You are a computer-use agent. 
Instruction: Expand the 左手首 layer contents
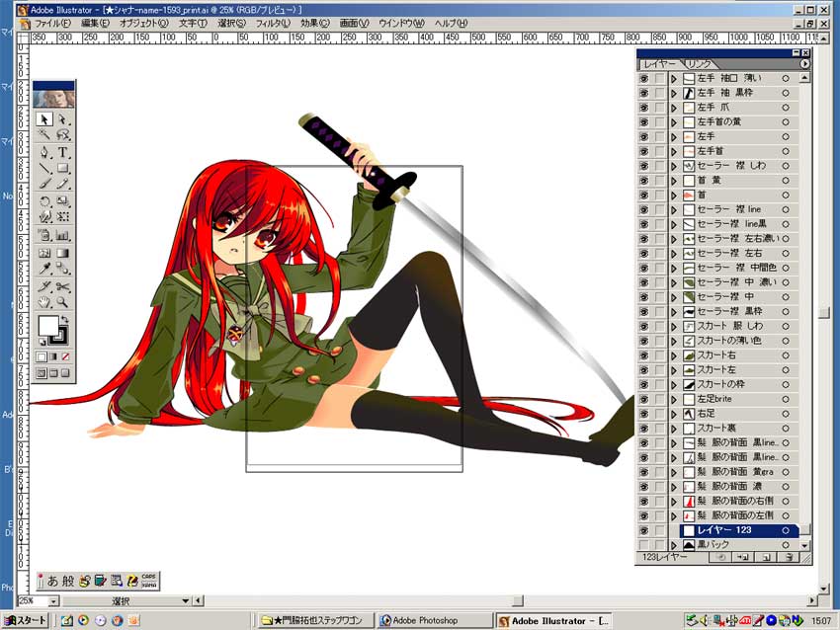[674, 151]
